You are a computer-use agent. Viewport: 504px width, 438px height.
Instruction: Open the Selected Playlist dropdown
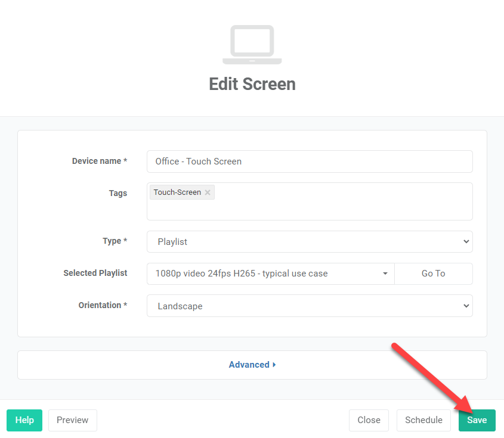271,274
